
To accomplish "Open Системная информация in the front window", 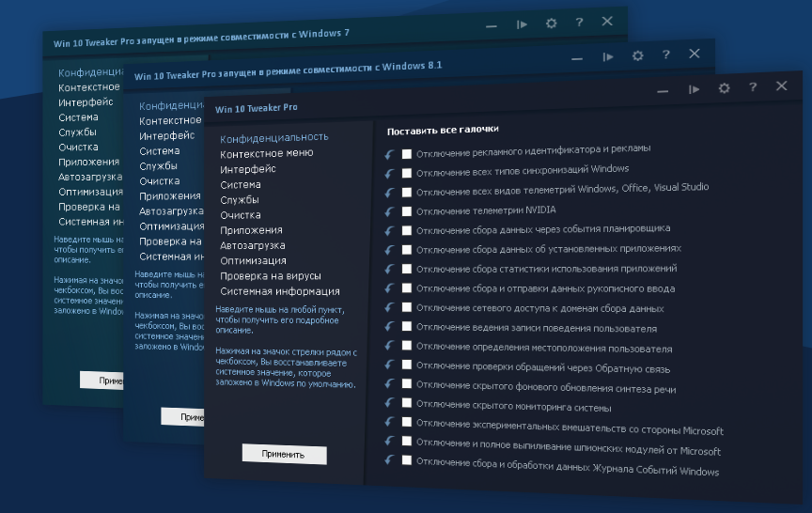I will pos(280,291).
